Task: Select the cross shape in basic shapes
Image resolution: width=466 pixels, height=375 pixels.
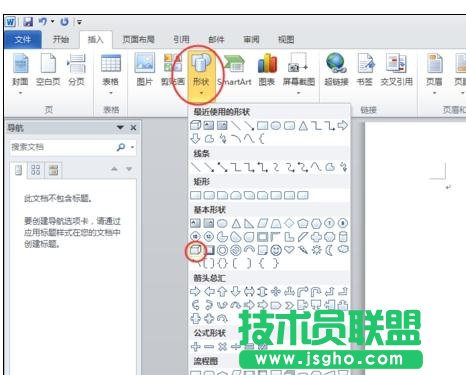Action: click(316, 237)
